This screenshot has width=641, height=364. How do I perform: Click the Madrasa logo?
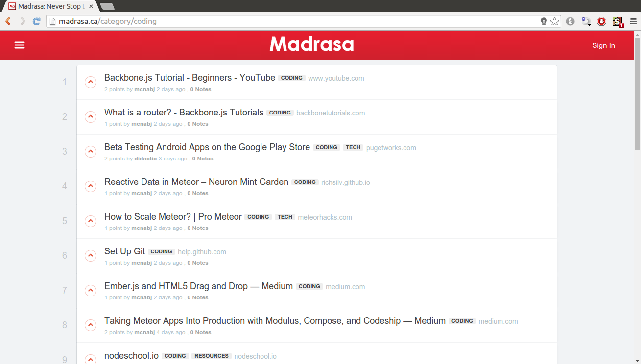point(311,45)
